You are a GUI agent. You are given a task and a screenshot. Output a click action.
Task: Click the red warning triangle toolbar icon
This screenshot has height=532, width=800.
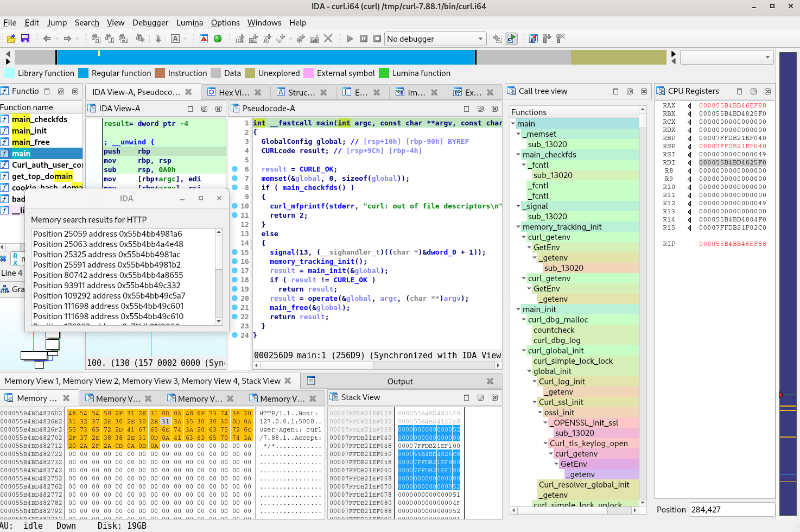click(x=204, y=39)
